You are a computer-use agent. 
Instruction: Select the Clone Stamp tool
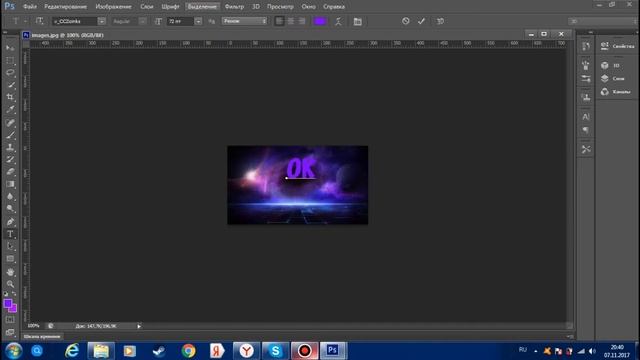coord(10,147)
